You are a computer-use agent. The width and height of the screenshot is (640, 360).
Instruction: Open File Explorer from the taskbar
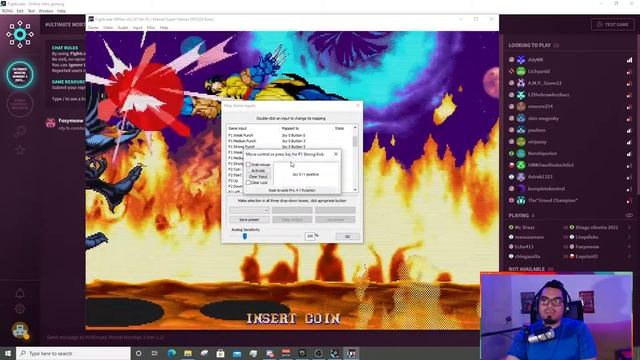188,353
